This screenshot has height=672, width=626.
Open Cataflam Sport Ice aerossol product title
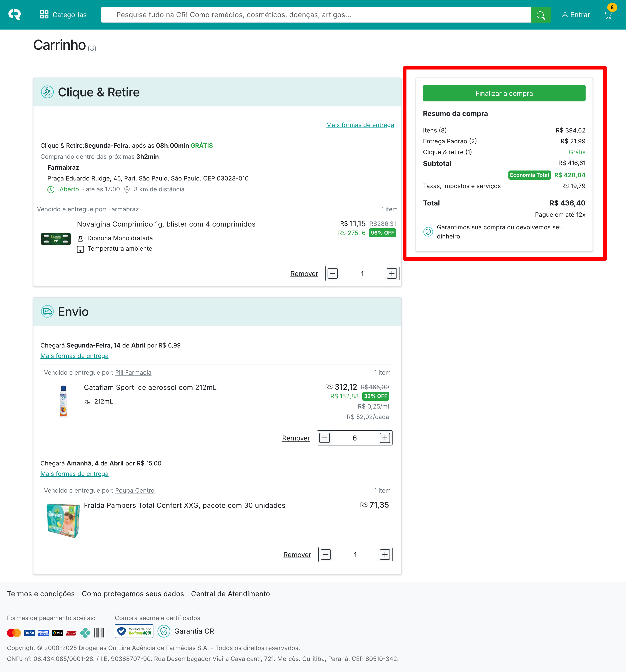150,387
